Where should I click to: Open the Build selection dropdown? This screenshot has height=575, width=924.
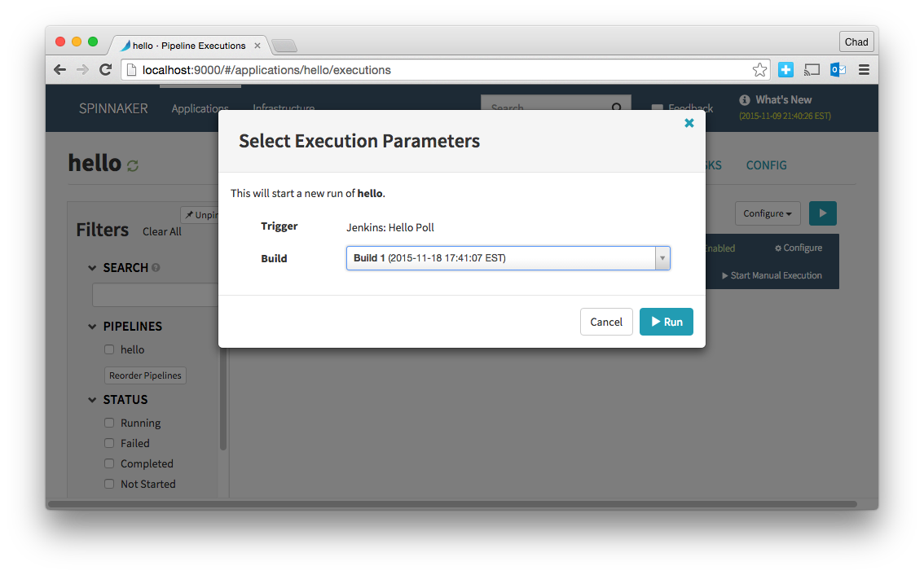pyautogui.click(x=508, y=258)
